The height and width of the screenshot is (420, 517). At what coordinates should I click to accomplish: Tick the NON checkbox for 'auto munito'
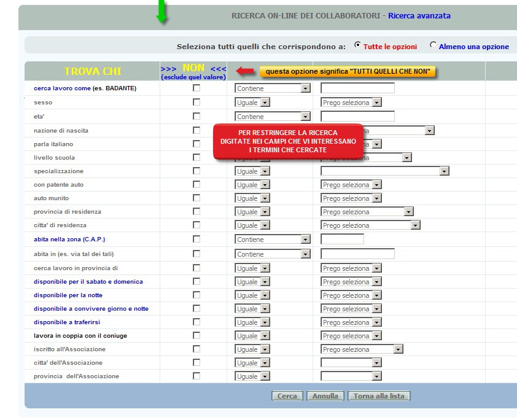[196, 198]
